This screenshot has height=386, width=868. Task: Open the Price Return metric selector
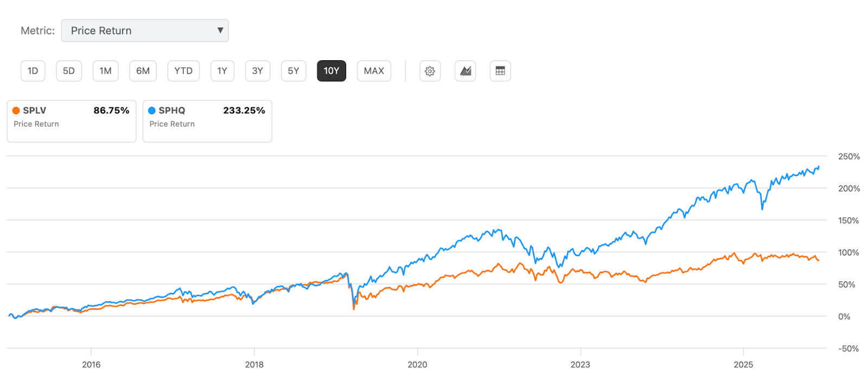144,30
